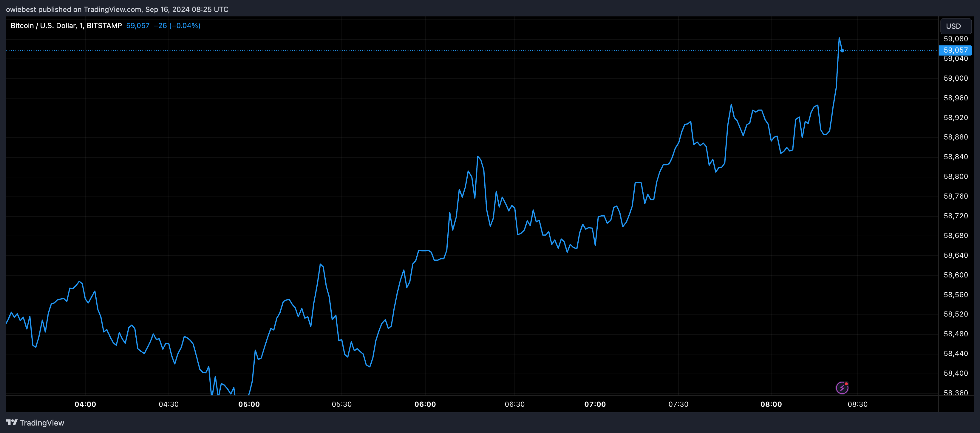Select the 08:00 time axis label
Viewport: 980px width, 433px height.
tap(771, 404)
